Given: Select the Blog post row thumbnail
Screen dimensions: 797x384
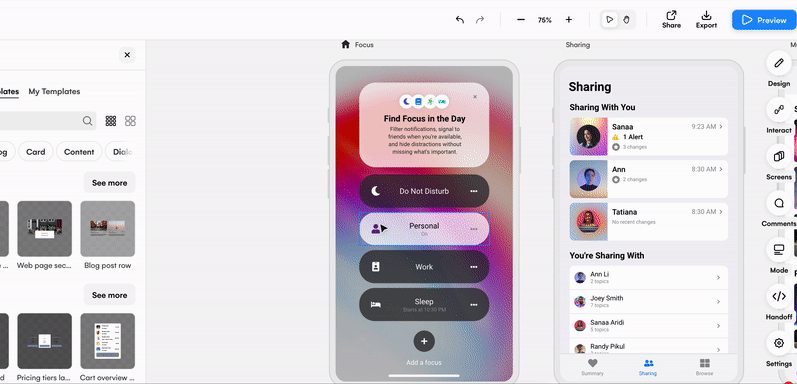Looking at the screenshot, I should tap(108, 228).
